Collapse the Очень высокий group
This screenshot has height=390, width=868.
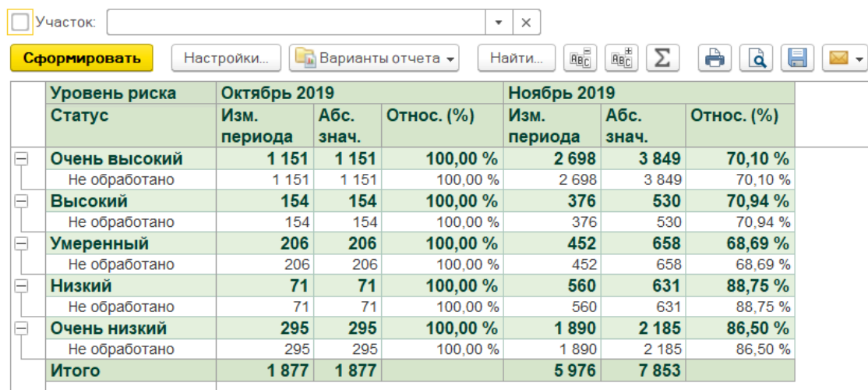click(21, 159)
